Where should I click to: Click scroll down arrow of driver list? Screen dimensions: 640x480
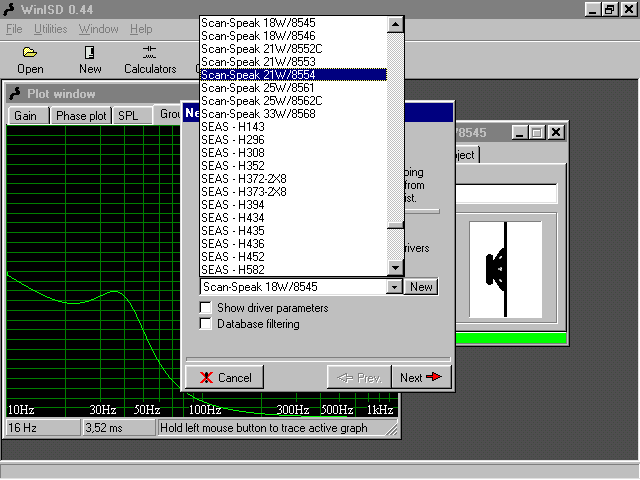point(395,268)
